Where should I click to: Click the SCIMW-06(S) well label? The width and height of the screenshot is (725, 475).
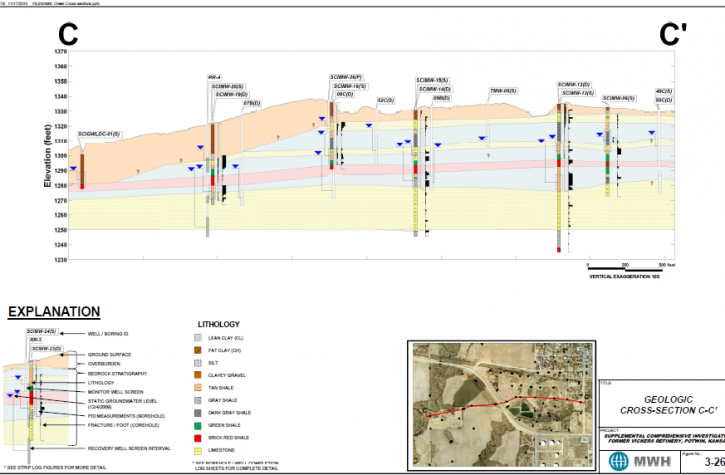tap(618, 98)
